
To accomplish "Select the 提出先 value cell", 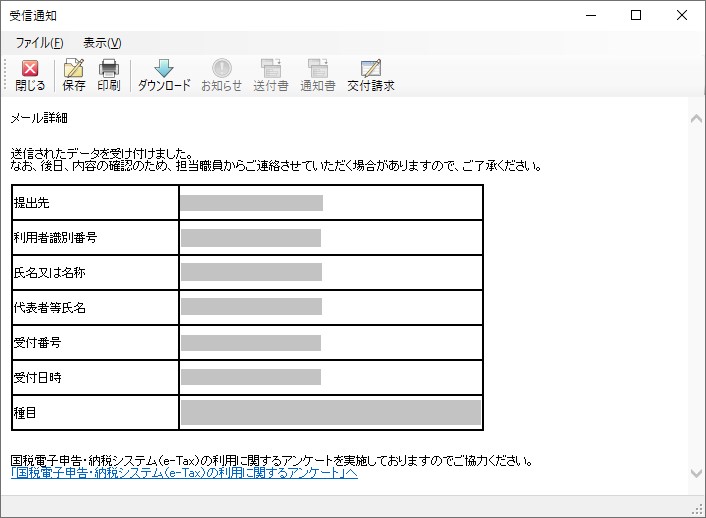I will (x=331, y=203).
